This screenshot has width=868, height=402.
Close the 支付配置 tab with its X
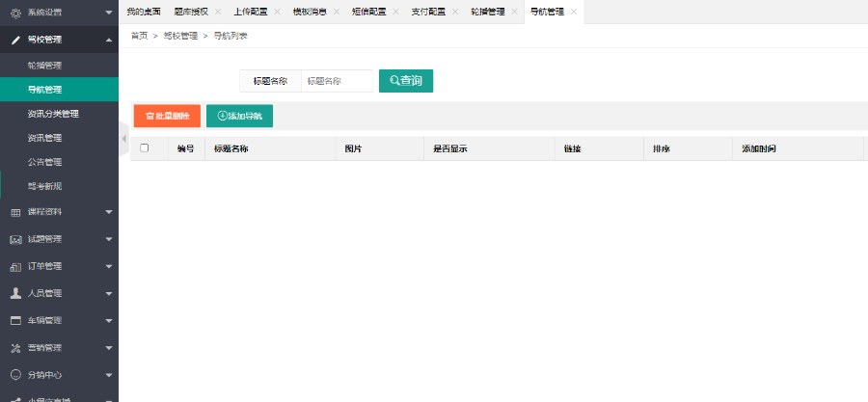pyautogui.click(x=455, y=12)
